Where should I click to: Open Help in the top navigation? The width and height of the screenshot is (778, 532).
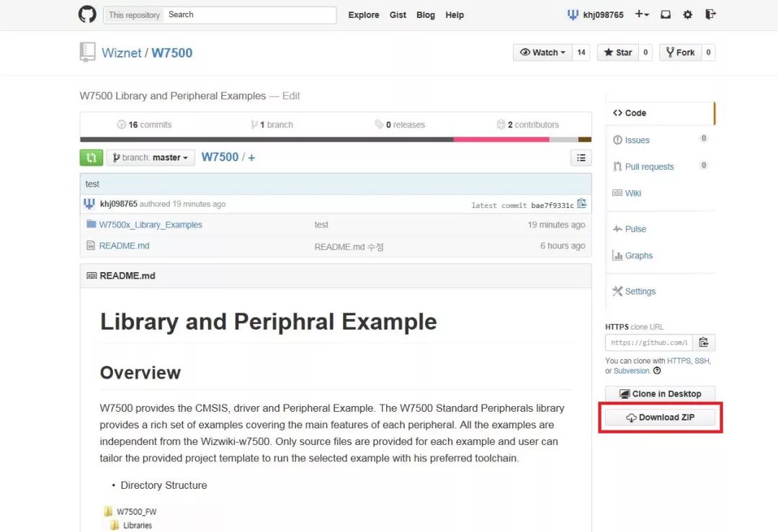click(x=455, y=15)
